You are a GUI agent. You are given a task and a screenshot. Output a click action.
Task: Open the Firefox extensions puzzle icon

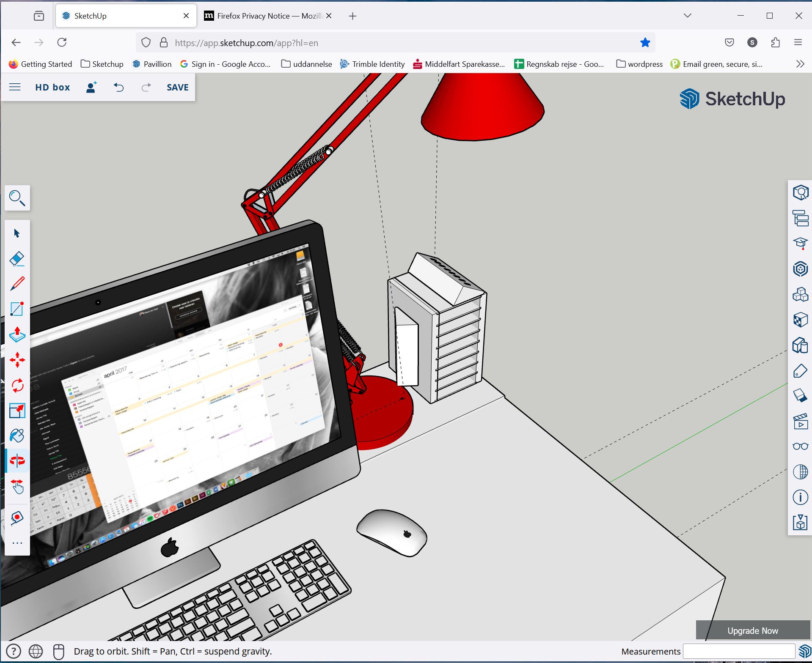(776, 42)
